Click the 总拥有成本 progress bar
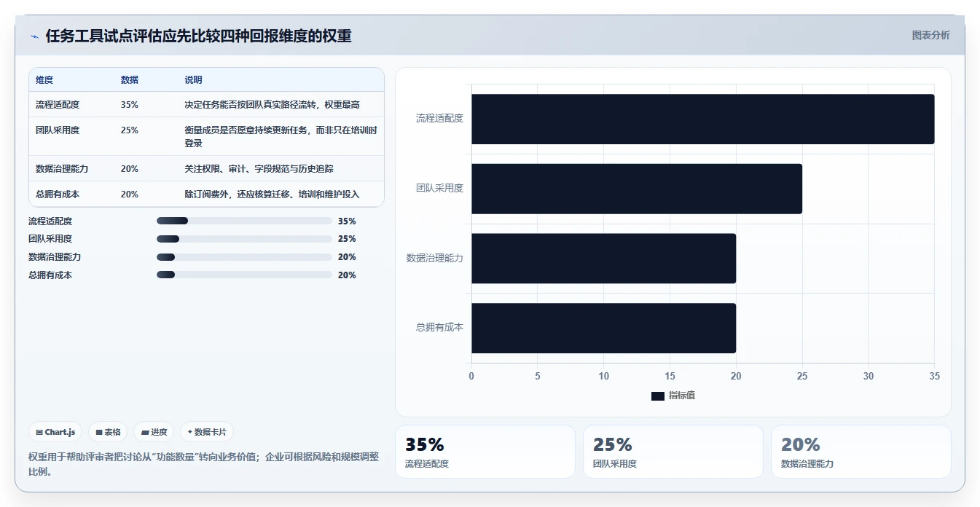 pyautogui.click(x=244, y=275)
